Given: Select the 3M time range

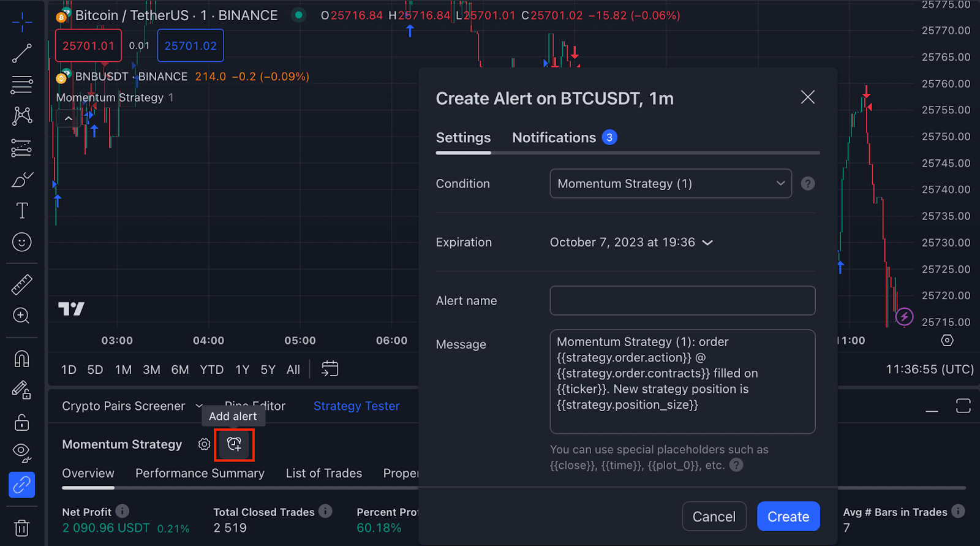Looking at the screenshot, I should (151, 370).
